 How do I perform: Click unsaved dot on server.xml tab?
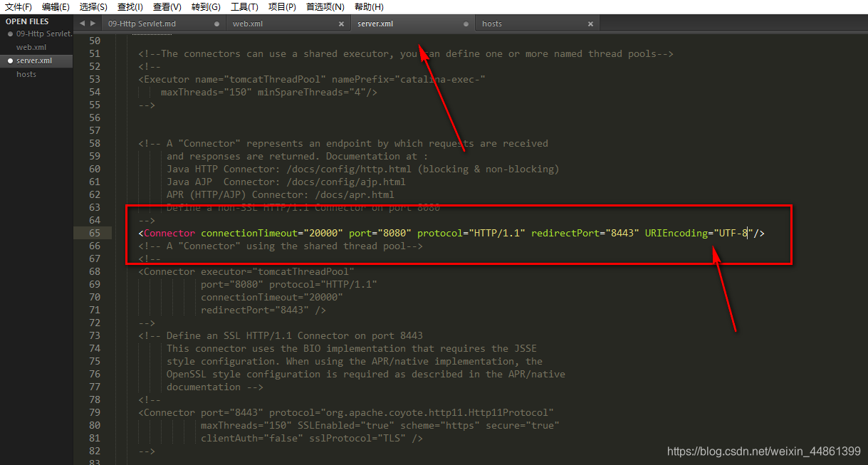coord(466,24)
